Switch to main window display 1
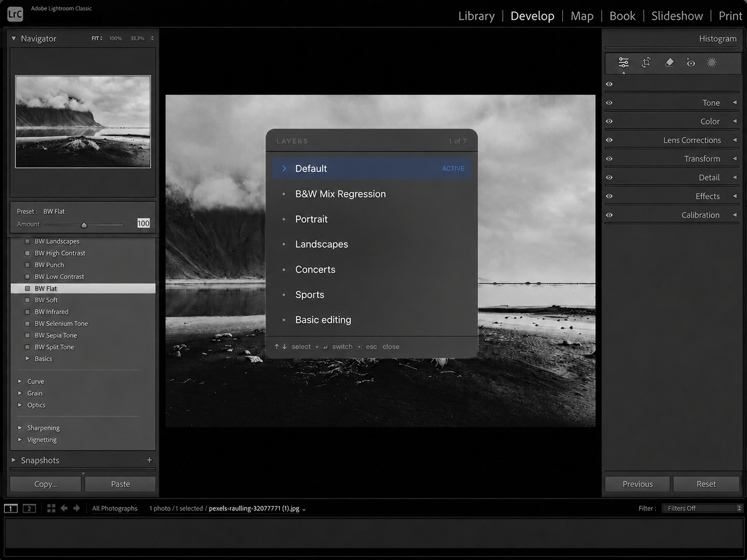 10,508
